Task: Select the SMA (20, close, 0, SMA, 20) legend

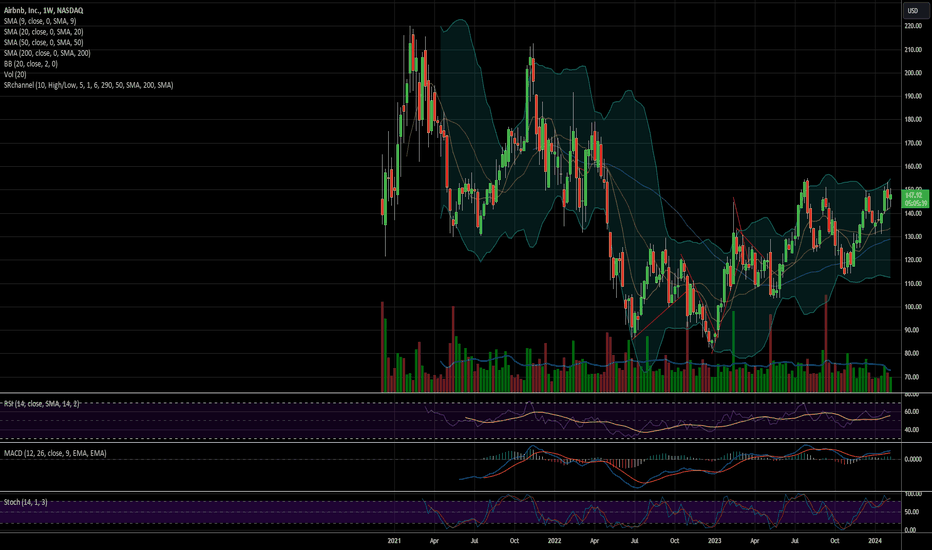Action: [43, 32]
